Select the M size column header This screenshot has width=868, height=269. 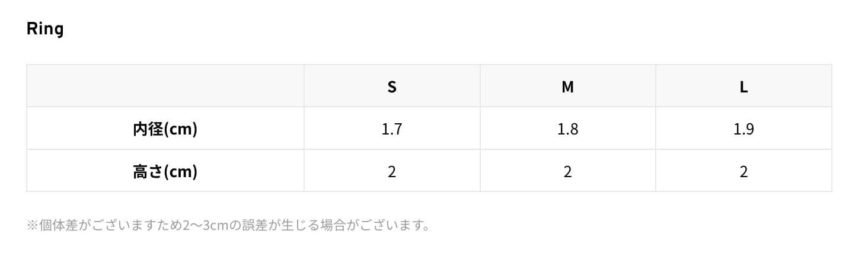click(x=567, y=87)
